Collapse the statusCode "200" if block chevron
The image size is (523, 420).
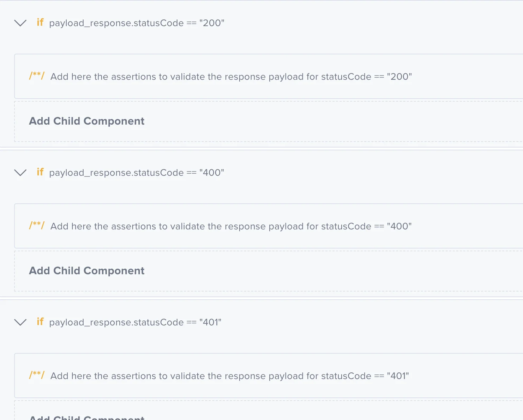click(20, 23)
